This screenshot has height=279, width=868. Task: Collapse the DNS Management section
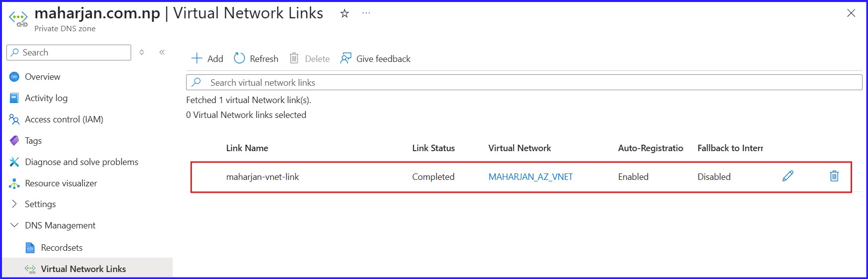click(x=60, y=225)
